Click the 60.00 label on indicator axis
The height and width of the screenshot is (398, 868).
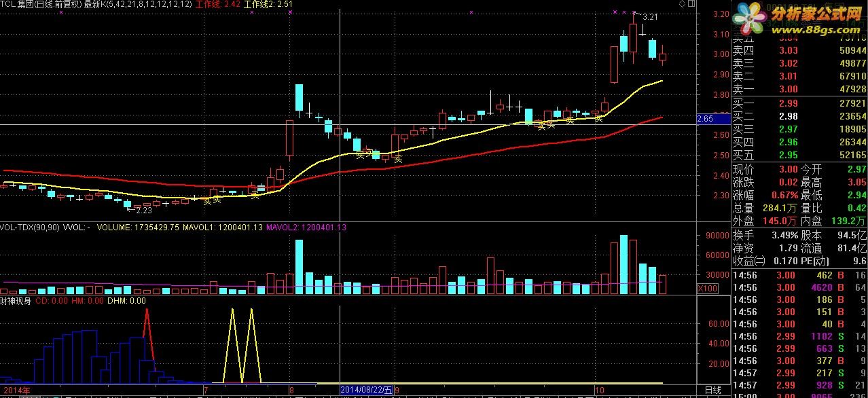pos(719,324)
